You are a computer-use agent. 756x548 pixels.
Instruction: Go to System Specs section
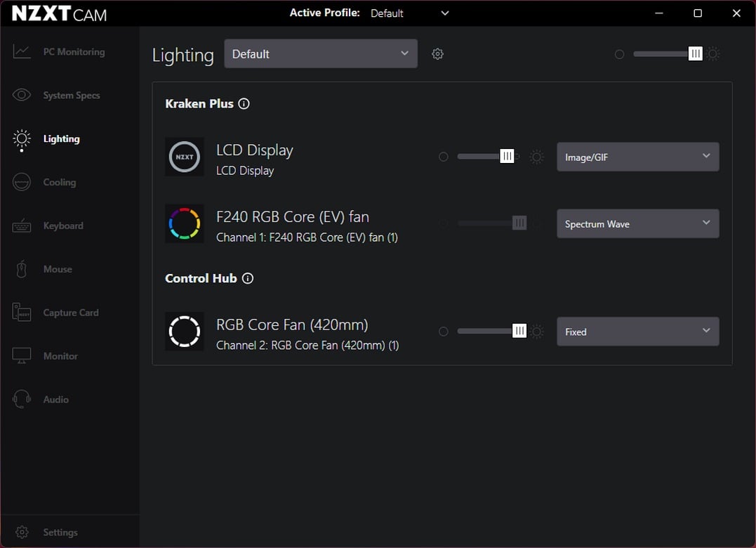pyautogui.click(x=72, y=95)
